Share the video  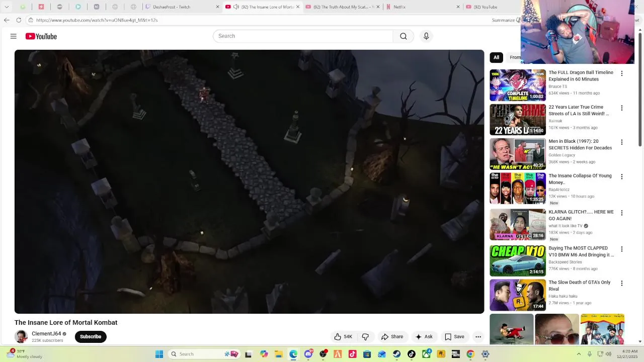pos(392,337)
